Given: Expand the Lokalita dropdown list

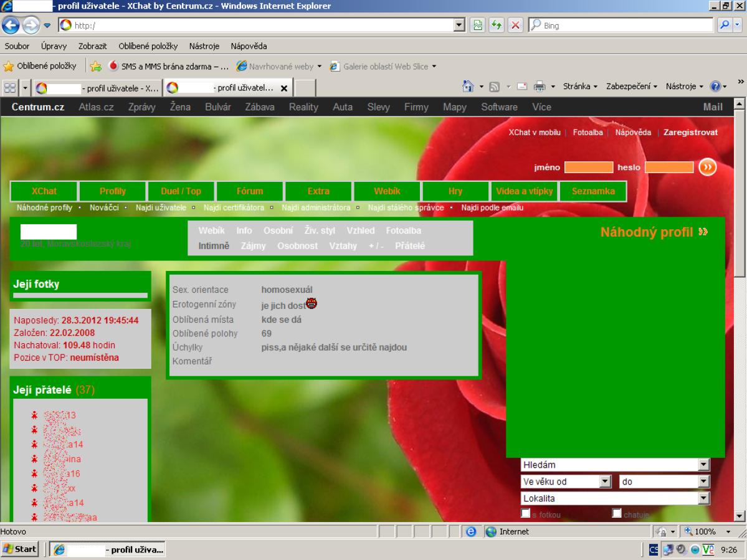Looking at the screenshot, I should [704, 498].
